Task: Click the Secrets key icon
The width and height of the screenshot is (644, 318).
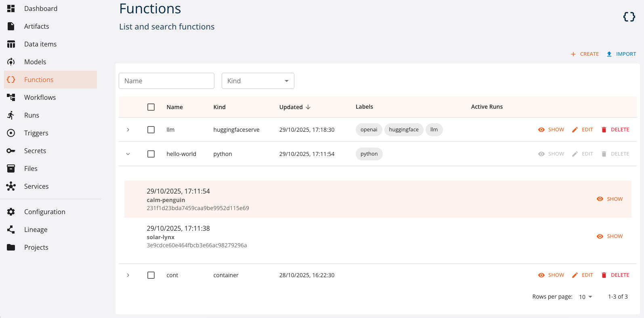Action: [x=11, y=151]
